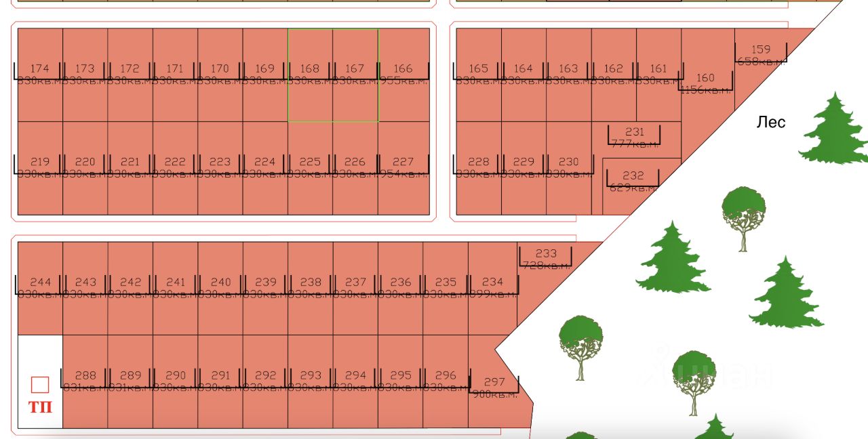Select plot 227 with 954 sq.m.
This screenshot has width=868, height=439.
click(x=404, y=168)
